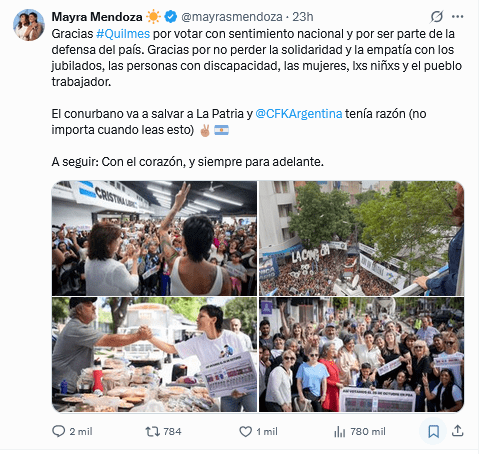View tweet analytics bar chart icon

[x=340, y=432]
